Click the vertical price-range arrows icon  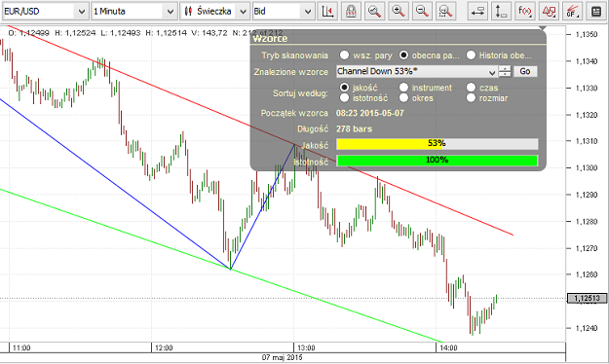coord(501,12)
